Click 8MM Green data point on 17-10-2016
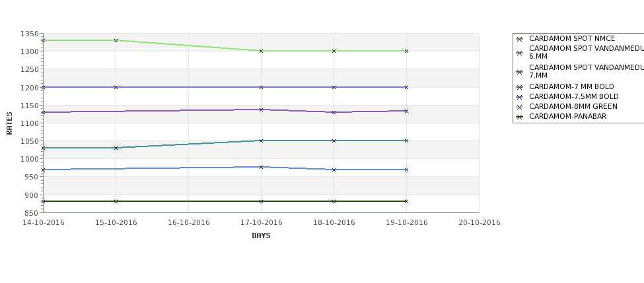Image resolution: width=644 pixels, height=283 pixels. tap(261, 51)
